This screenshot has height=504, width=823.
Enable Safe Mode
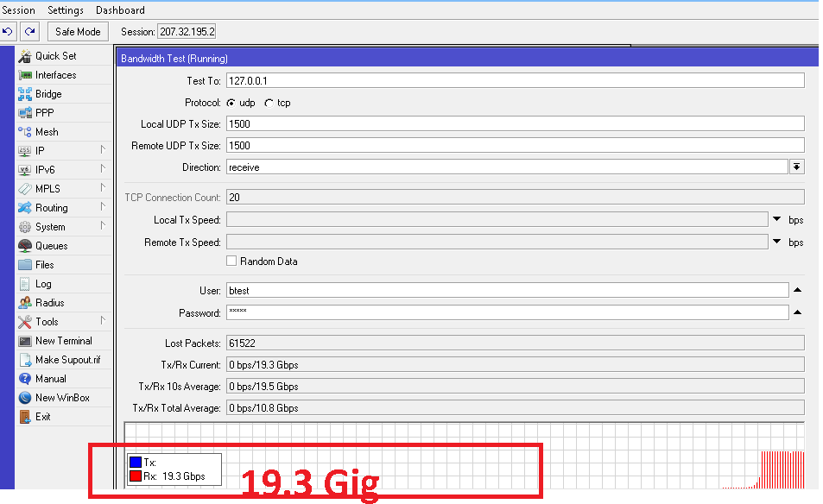pos(77,31)
